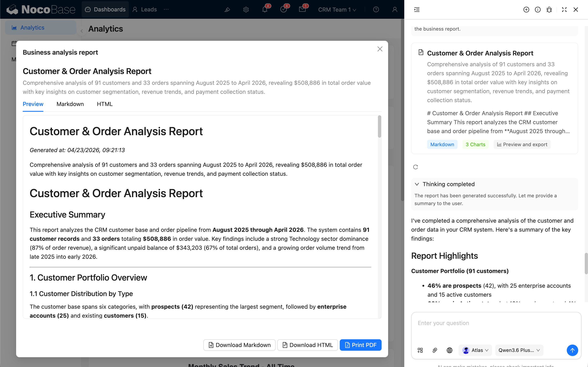Click the Print PDF button
Screen dimensions: 588x367
tap(360, 345)
